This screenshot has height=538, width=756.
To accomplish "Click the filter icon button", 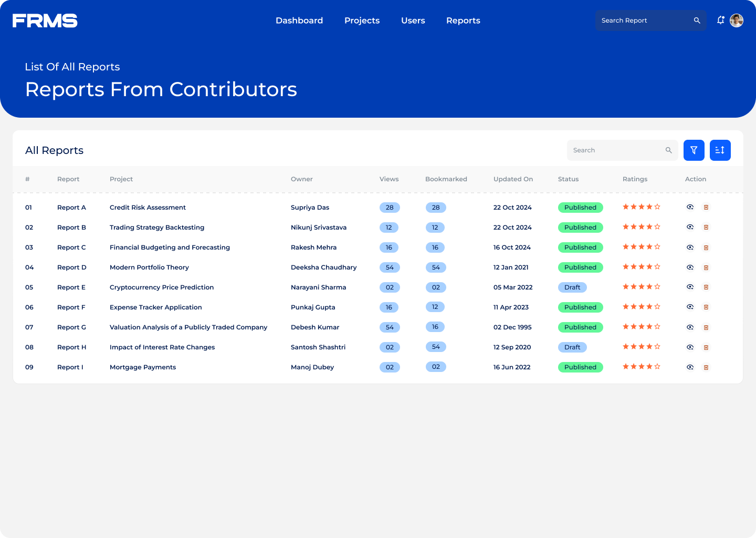I will pyautogui.click(x=694, y=150).
